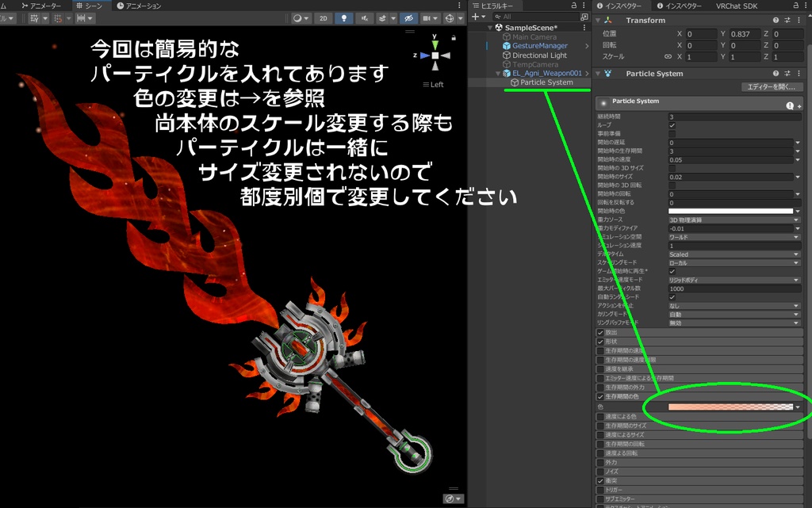Viewport: 812px width, 508px height.
Task: Click the Particle System component icon
Action: (x=608, y=74)
